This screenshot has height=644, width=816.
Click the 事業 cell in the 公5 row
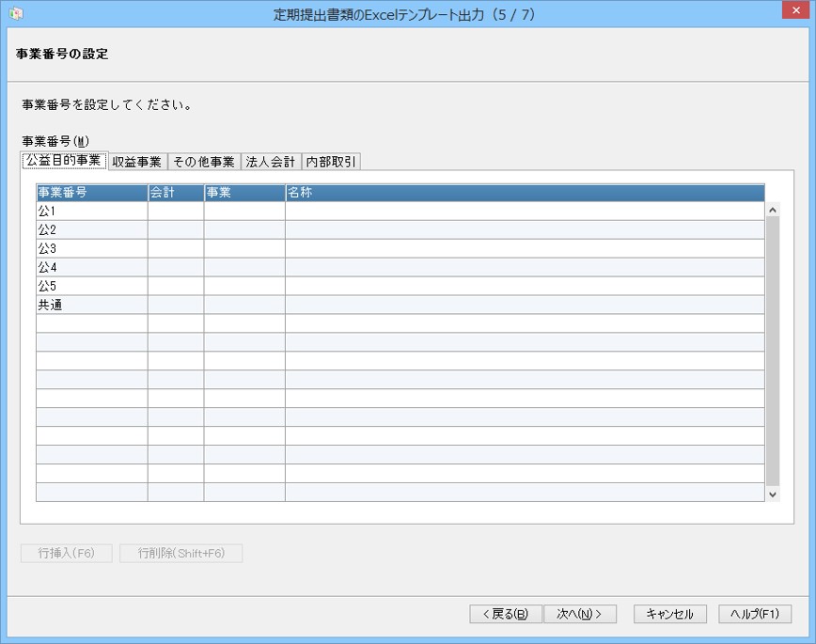click(244, 286)
